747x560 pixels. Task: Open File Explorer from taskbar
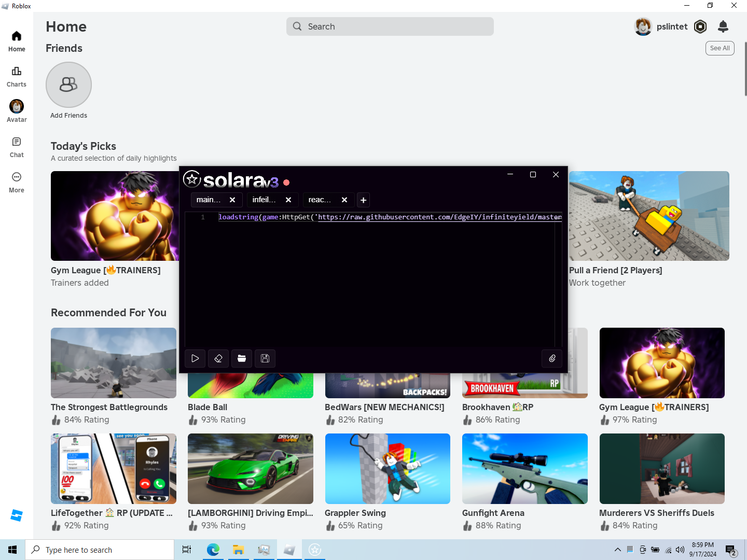click(x=238, y=550)
